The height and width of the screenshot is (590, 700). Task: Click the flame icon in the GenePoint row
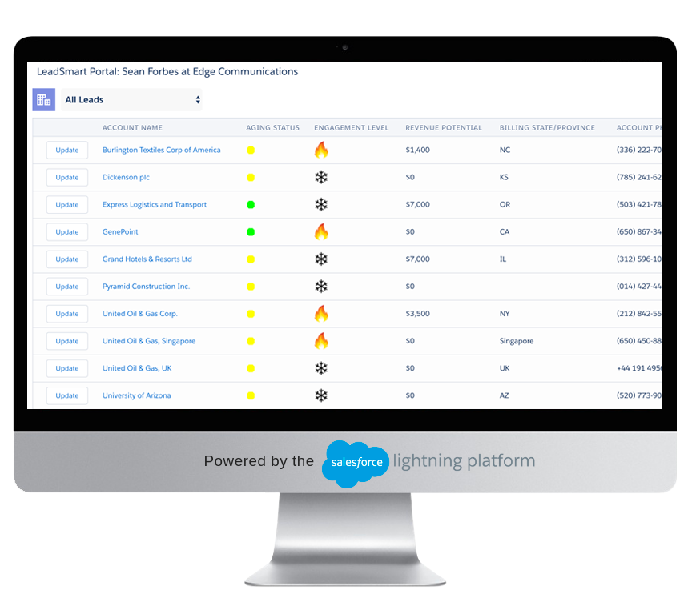[321, 231]
